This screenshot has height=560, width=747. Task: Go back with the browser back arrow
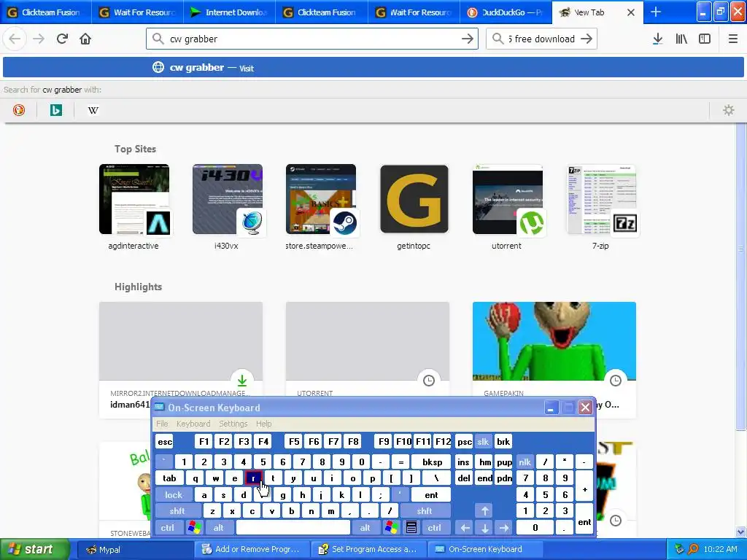point(15,39)
